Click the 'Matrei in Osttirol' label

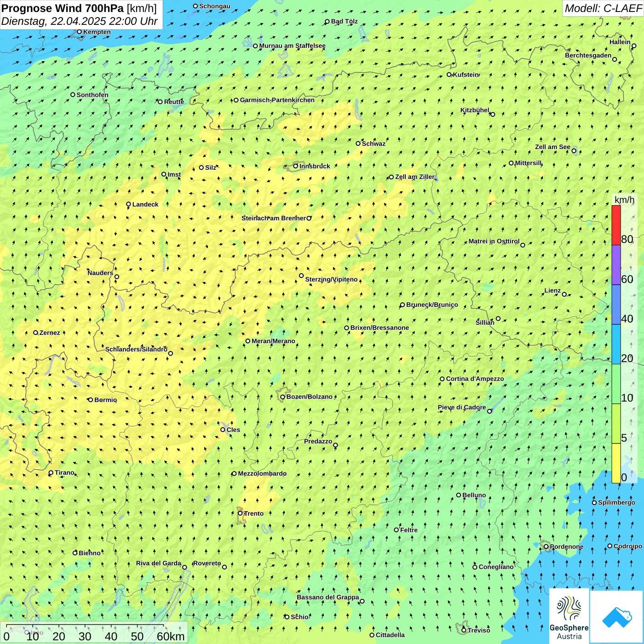point(494,241)
